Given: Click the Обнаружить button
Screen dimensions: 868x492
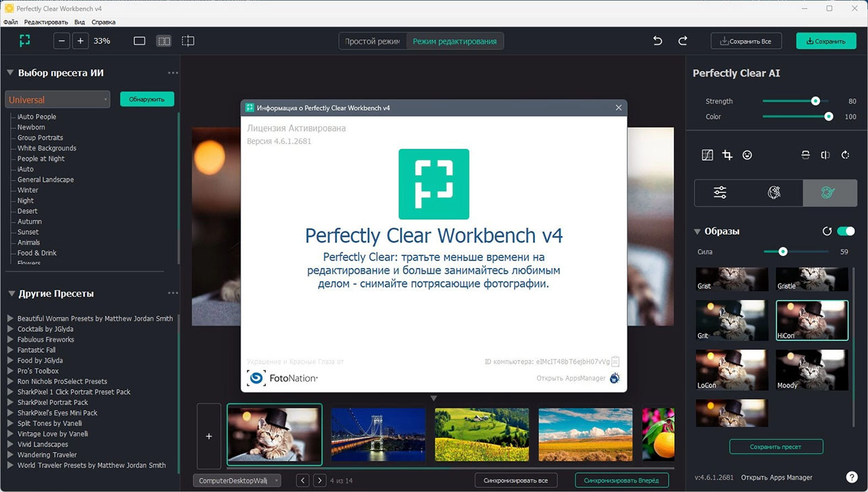Looking at the screenshot, I should click(147, 99).
